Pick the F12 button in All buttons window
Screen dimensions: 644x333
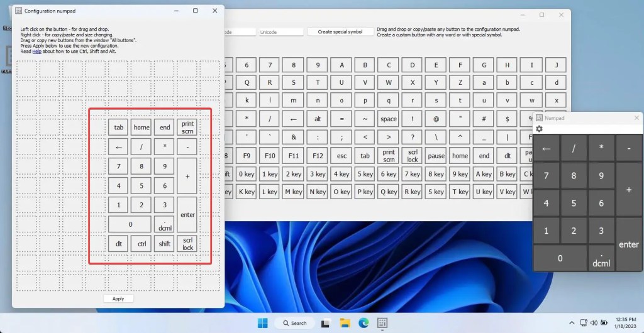[318, 156]
